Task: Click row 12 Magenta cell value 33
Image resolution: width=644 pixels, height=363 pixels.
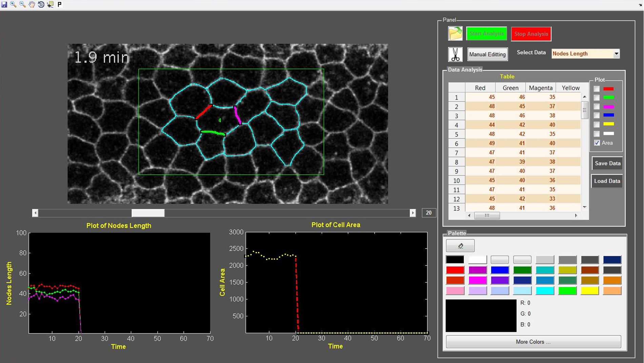Action: pyautogui.click(x=541, y=199)
